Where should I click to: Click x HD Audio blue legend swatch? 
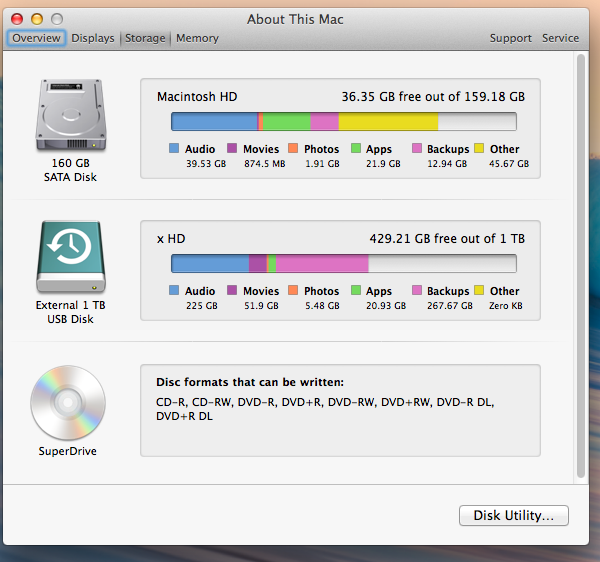[x=174, y=290]
